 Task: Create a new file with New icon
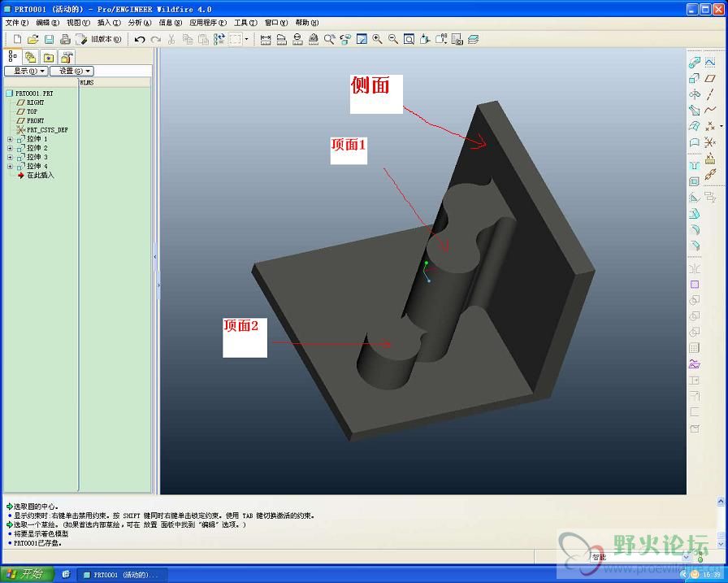point(17,40)
